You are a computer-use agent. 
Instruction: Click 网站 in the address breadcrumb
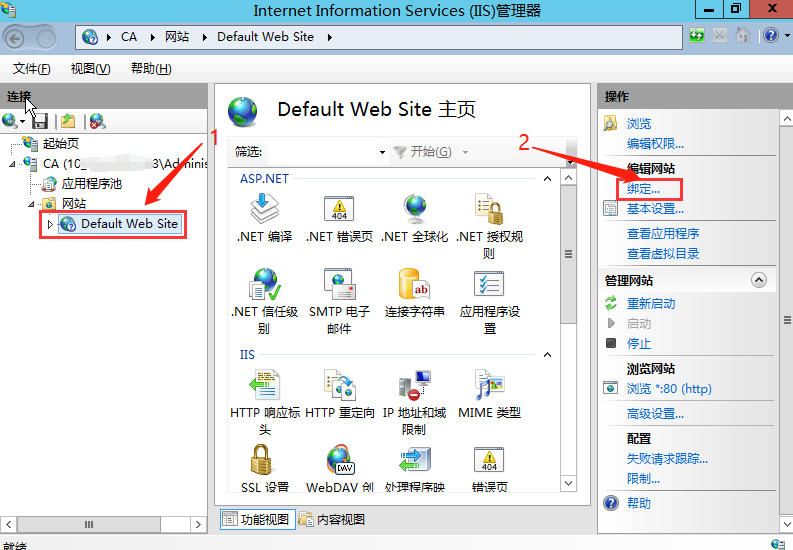tap(177, 37)
